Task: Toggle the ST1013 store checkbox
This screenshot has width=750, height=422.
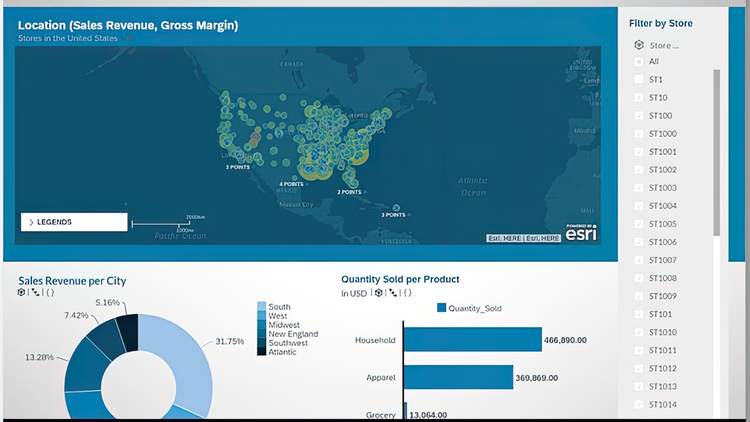Action: coord(639,387)
